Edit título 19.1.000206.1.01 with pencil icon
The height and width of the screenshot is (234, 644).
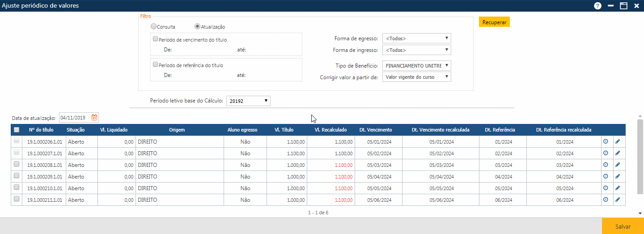(618, 141)
